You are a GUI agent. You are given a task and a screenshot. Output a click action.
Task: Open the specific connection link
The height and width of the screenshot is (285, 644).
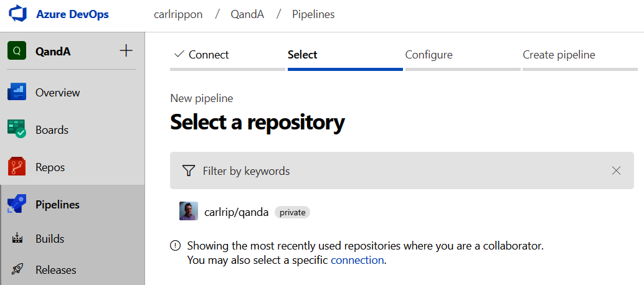click(357, 260)
